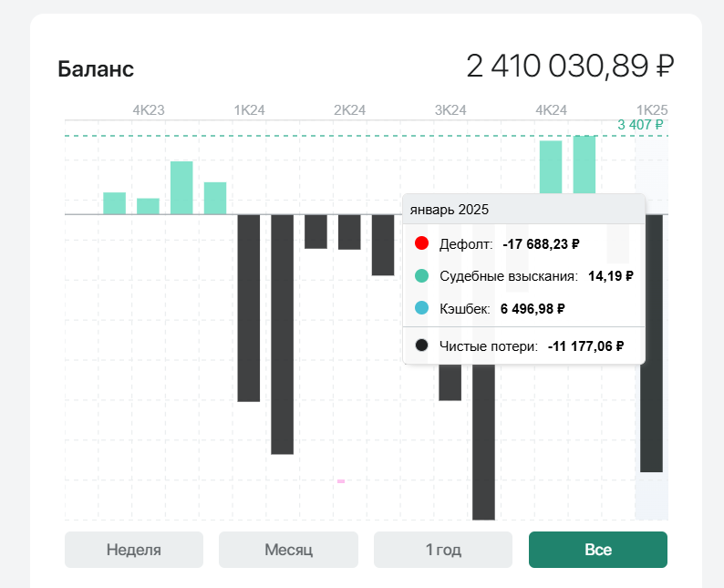Click the black Чистые потери dot
The width and height of the screenshot is (724, 588).
[421, 346]
